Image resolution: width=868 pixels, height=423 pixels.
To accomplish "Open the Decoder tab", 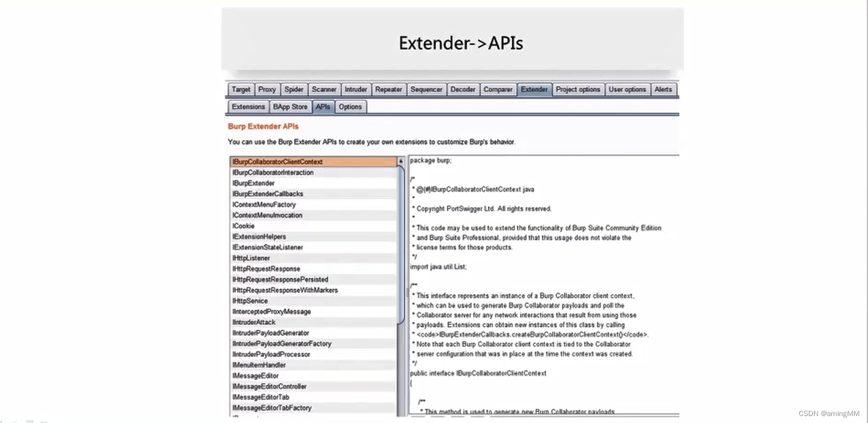I will pos(463,89).
